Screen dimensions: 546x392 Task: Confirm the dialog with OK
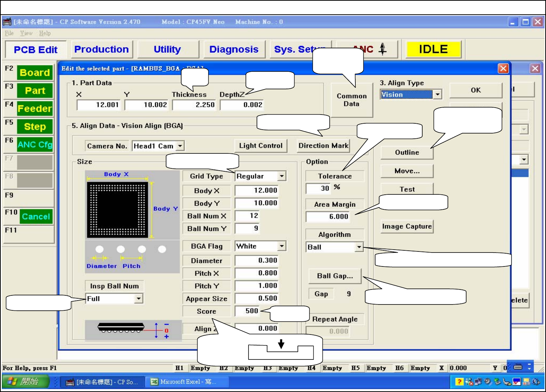pos(476,90)
